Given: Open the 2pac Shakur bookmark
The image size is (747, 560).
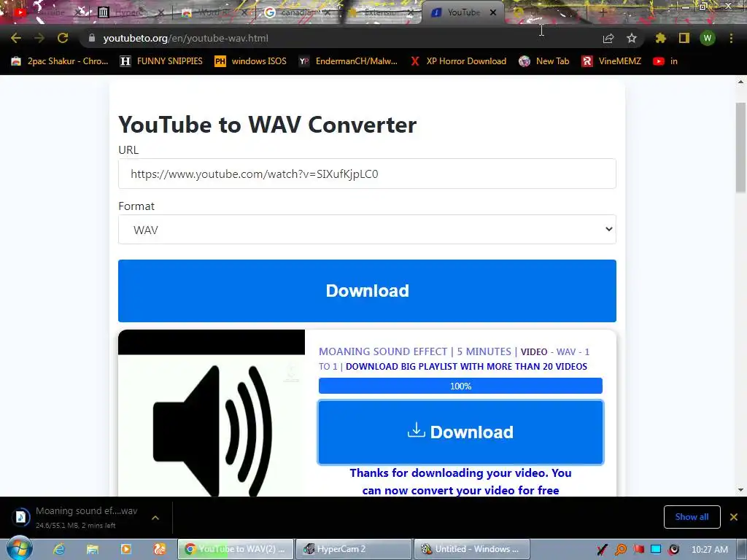Looking at the screenshot, I should [60, 61].
